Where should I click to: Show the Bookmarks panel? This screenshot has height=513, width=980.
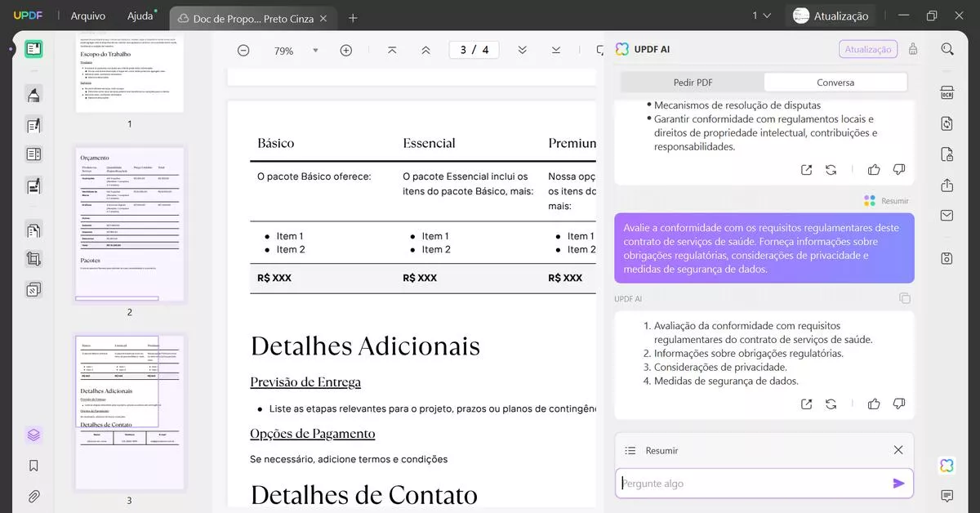click(x=33, y=466)
